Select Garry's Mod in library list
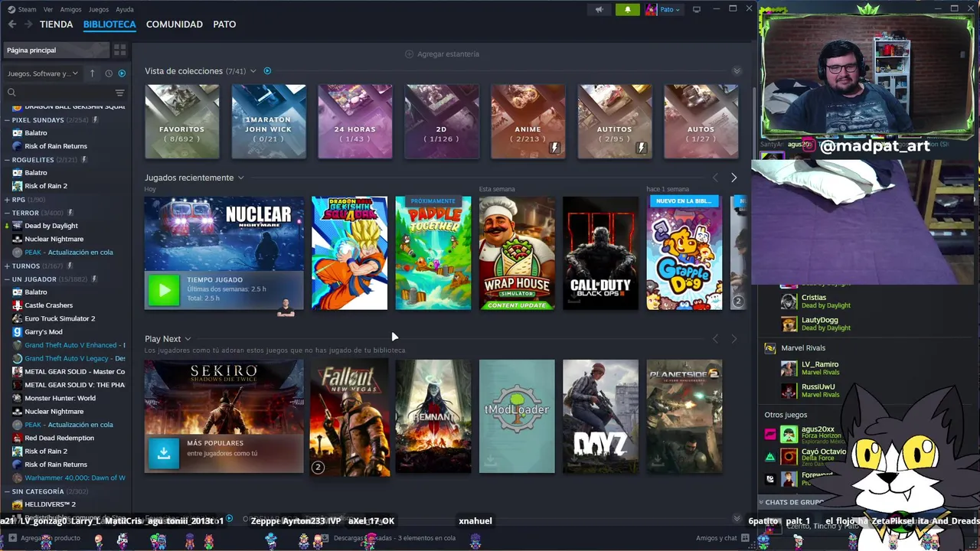 (x=44, y=332)
